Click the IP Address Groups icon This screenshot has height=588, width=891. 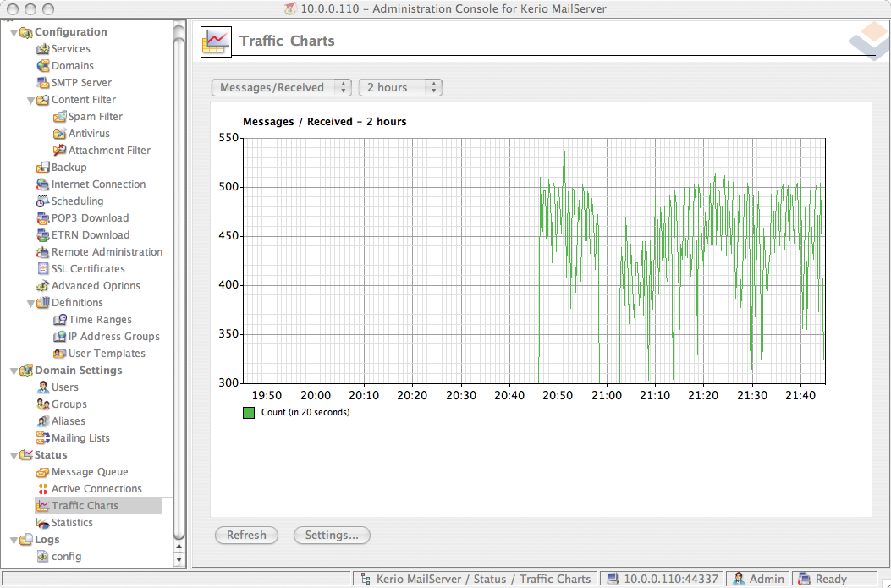coord(60,337)
